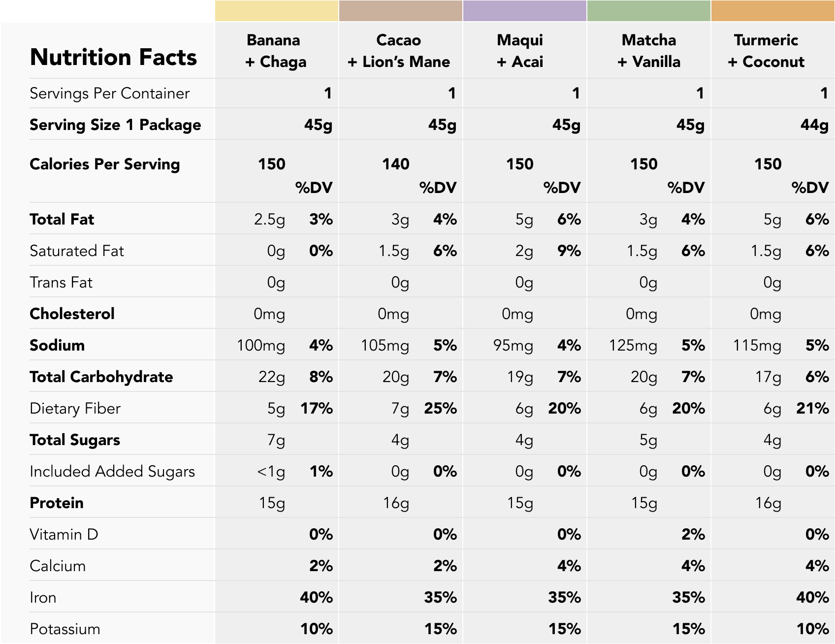Select the brown Cacao + Lion's Mane swatch
The width and height of the screenshot is (835, 644).
pyautogui.click(x=401, y=11)
